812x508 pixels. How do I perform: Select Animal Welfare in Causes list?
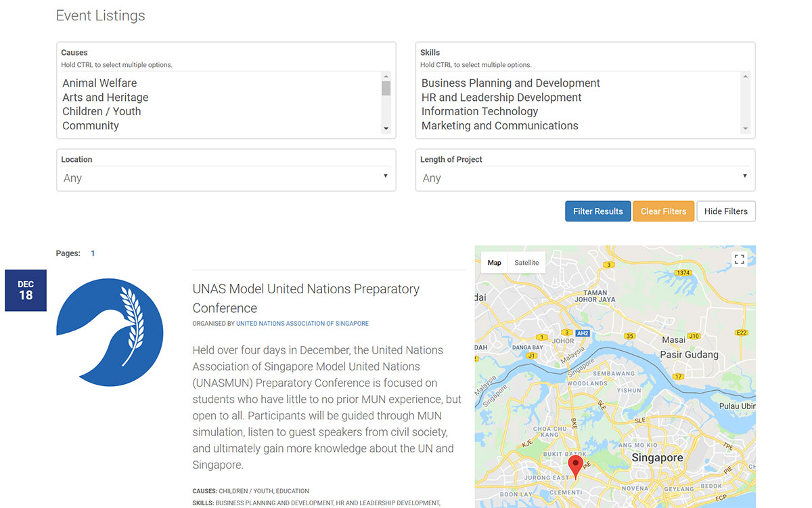pyautogui.click(x=99, y=83)
